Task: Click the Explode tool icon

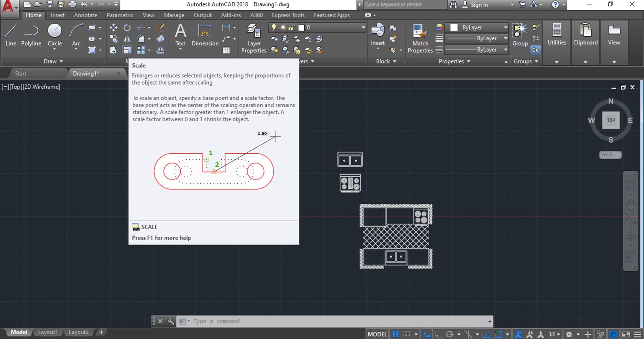Action: tap(160, 39)
